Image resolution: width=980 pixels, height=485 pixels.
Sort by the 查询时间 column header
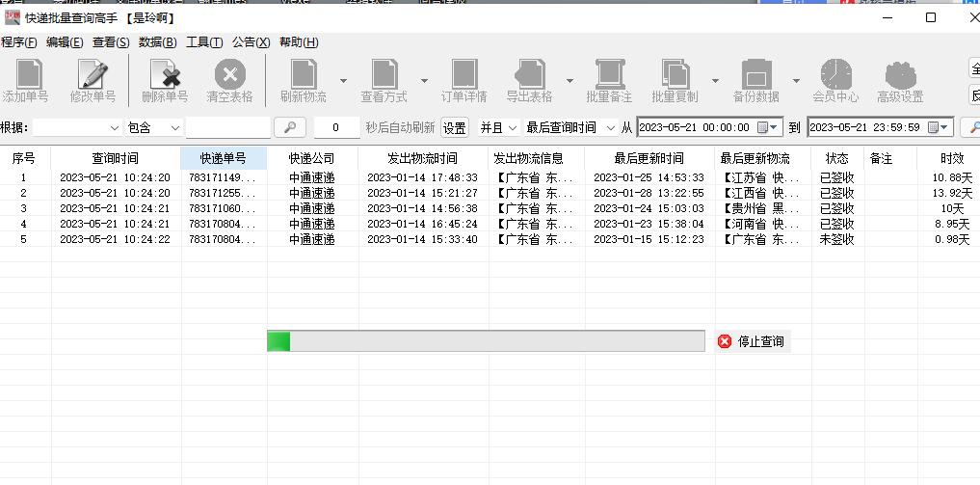(x=116, y=158)
